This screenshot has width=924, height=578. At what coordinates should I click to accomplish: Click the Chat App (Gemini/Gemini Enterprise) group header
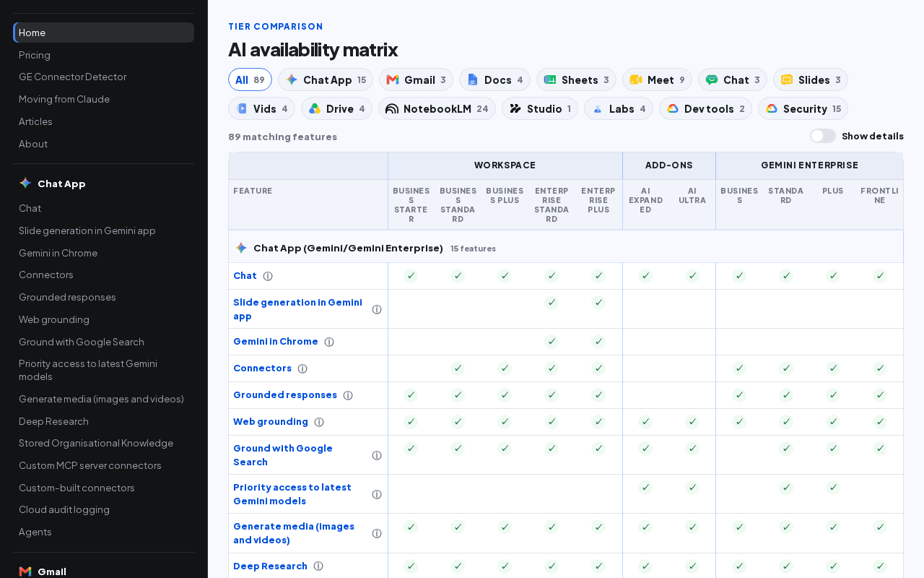[x=566, y=248]
